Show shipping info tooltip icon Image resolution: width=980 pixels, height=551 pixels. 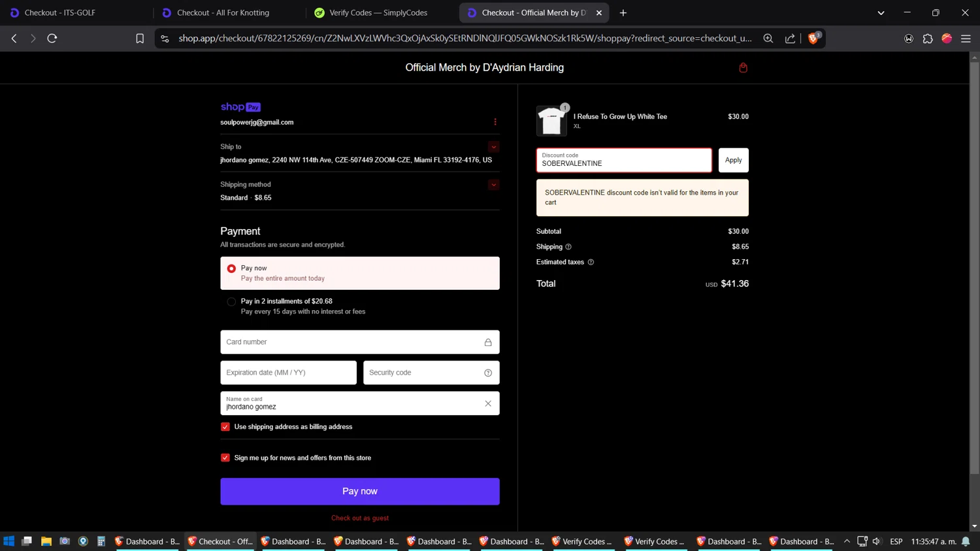pyautogui.click(x=568, y=247)
